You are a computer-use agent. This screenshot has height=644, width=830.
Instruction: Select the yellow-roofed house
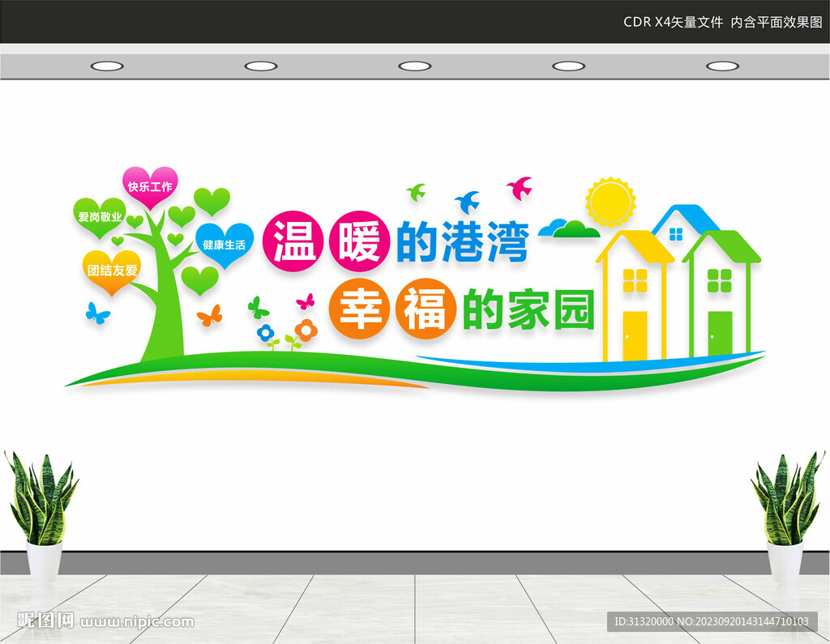[x=635, y=296]
